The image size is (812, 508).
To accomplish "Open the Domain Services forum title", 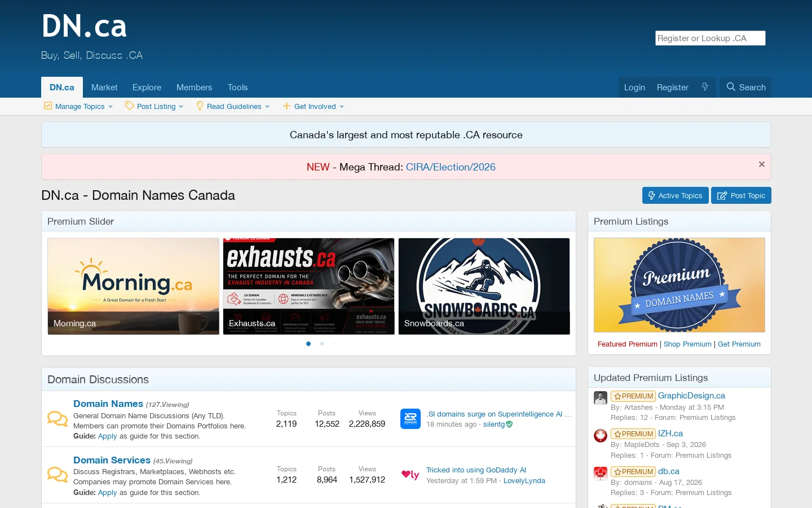I will pyautogui.click(x=112, y=460).
